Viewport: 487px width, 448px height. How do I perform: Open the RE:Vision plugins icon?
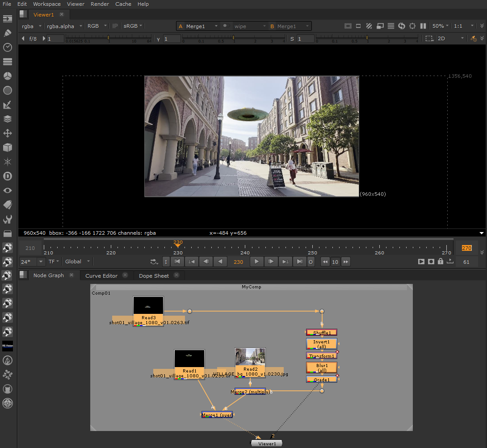[x=8, y=346]
